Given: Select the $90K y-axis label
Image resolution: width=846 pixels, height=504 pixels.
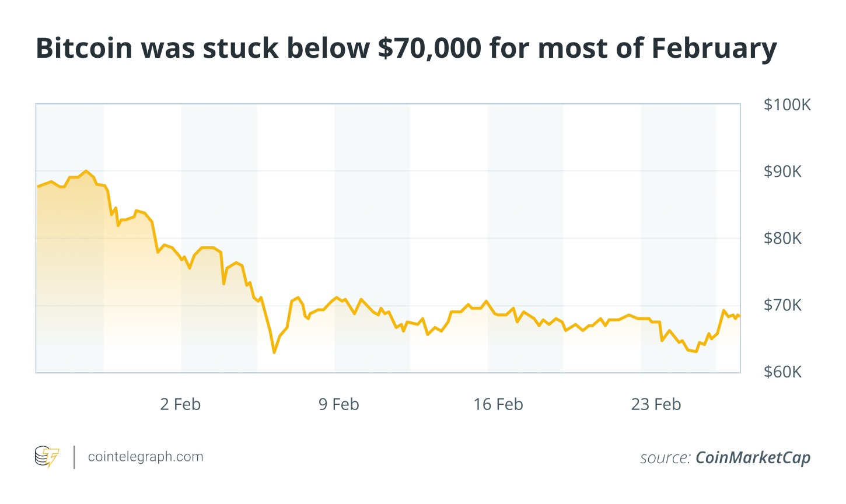Looking at the screenshot, I should [782, 171].
